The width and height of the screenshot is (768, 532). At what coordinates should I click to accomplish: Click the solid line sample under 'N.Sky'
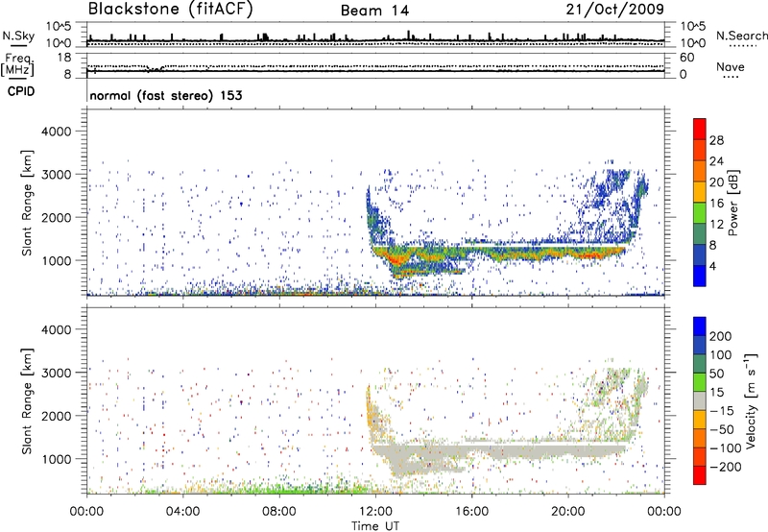click(18, 46)
